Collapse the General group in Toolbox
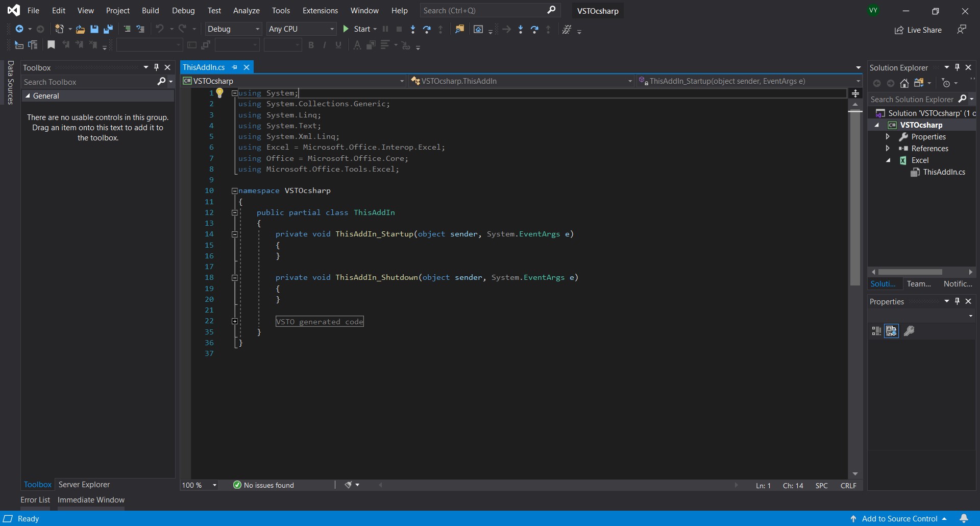This screenshot has height=526, width=980. [28, 95]
